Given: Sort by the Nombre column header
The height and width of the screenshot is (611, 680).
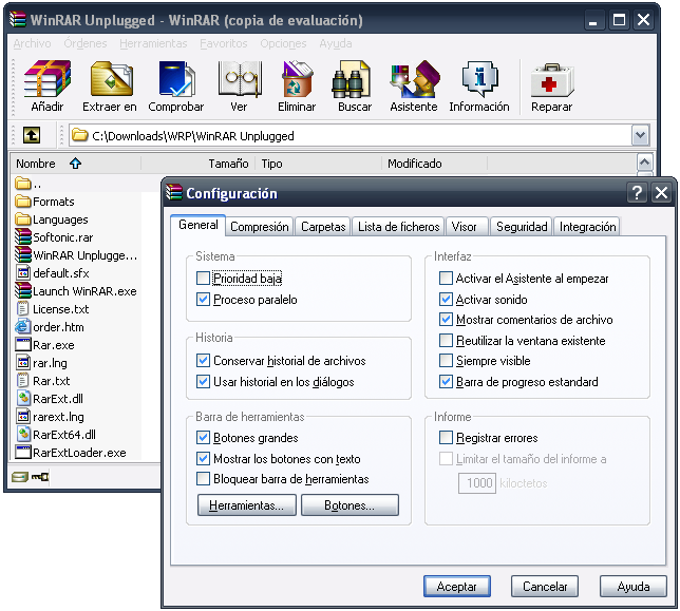Looking at the screenshot, I should coord(75,163).
